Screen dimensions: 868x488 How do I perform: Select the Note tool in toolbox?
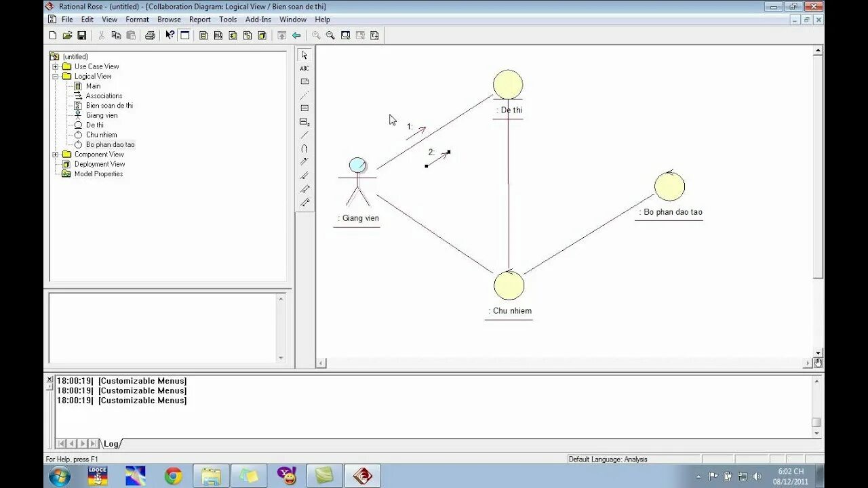point(304,81)
